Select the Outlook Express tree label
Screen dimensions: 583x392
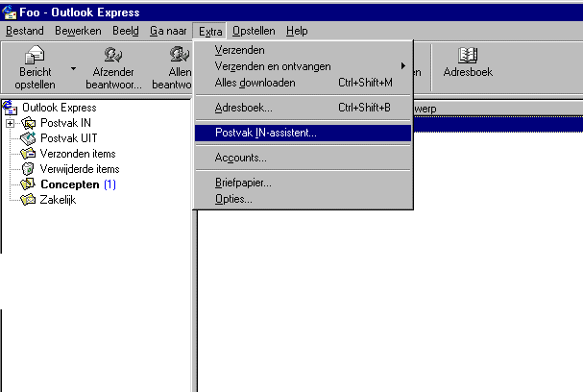pyautogui.click(x=60, y=108)
